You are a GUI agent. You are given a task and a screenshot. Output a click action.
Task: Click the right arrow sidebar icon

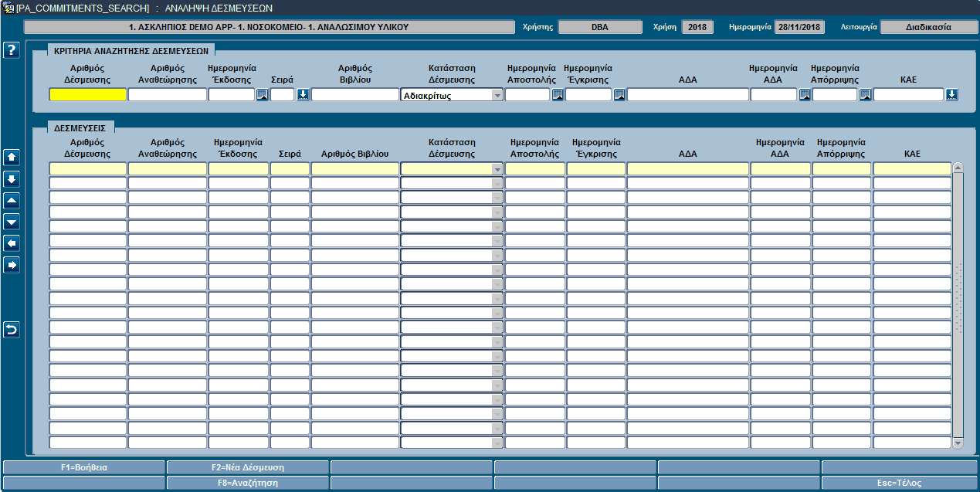click(12, 265)
